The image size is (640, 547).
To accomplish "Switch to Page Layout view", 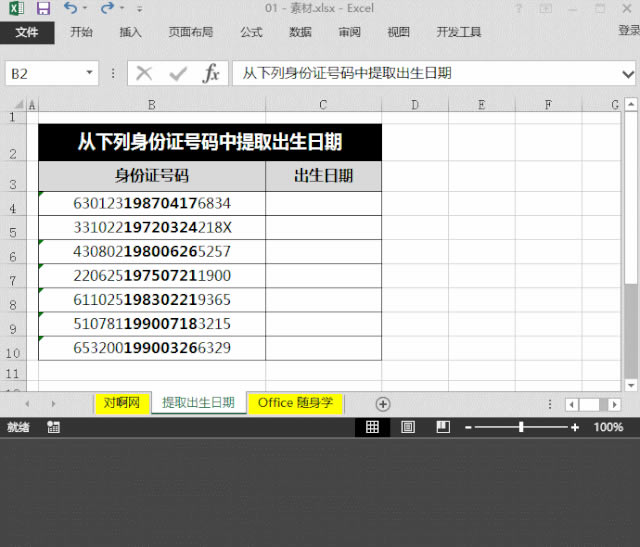I will [407, 427].
